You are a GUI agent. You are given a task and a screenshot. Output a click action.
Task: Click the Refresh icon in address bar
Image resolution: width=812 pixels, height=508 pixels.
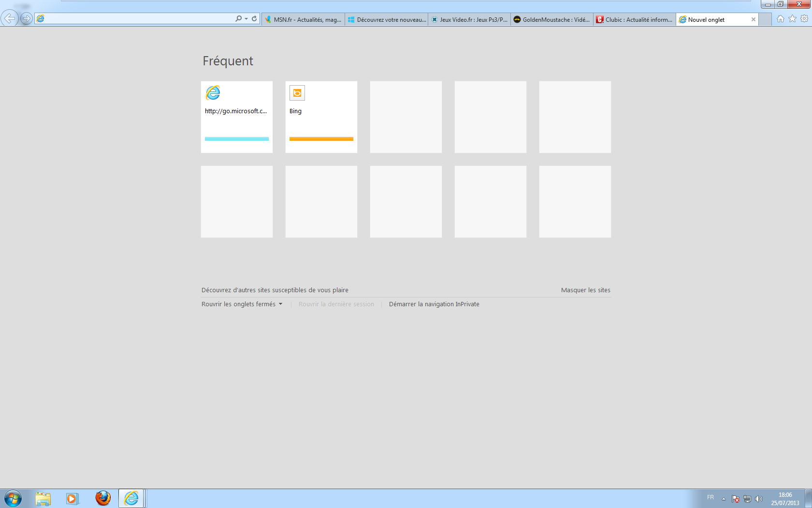(254, 19)
